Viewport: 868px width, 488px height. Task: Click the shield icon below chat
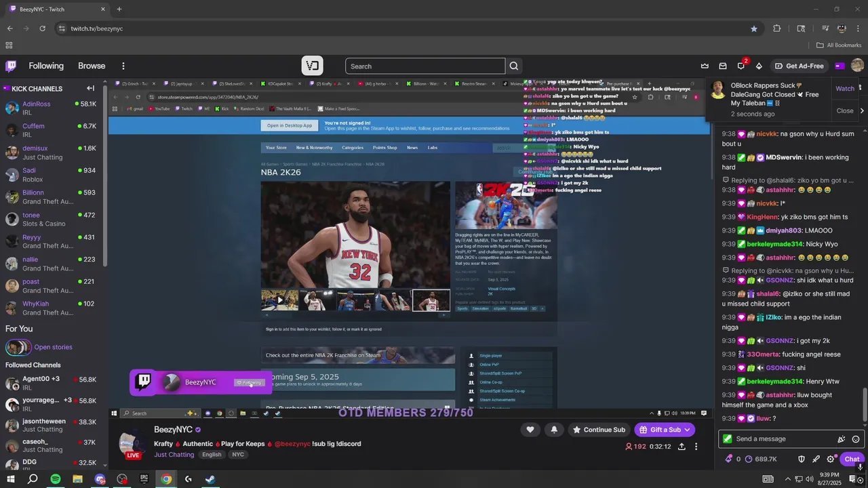(801, 459)
